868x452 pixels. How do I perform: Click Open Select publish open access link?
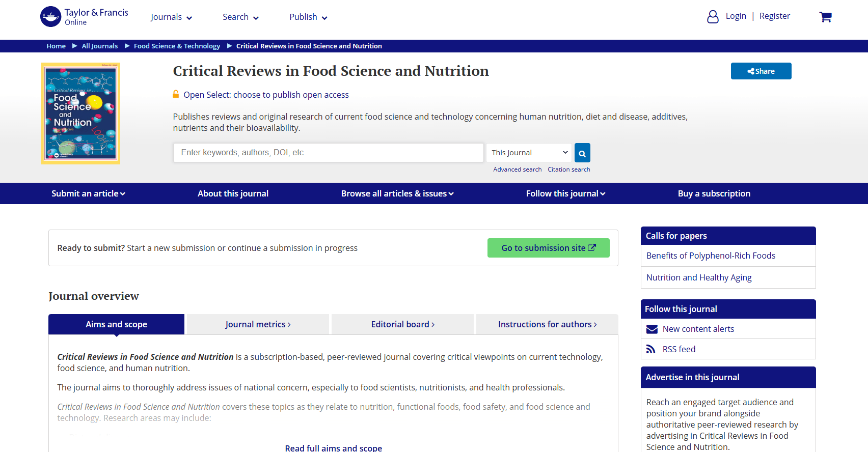coord(266,95)
